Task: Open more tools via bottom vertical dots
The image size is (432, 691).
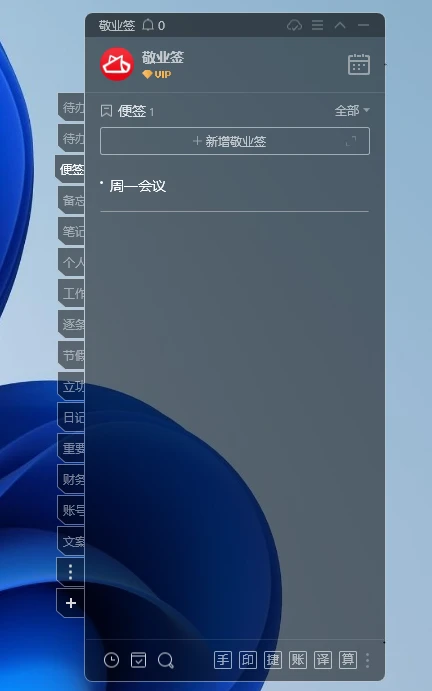Action: click(368, 660)
